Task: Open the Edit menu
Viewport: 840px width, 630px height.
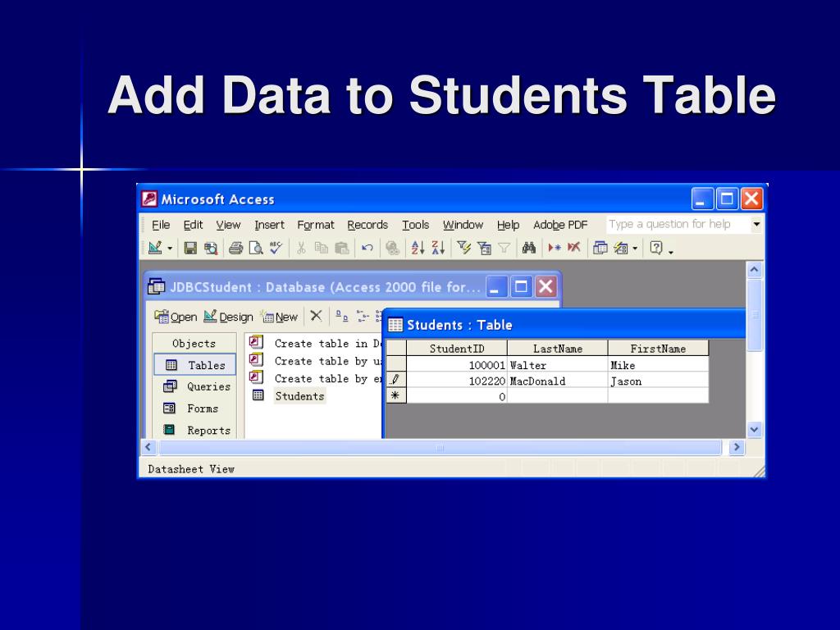Action: point(193,225)
